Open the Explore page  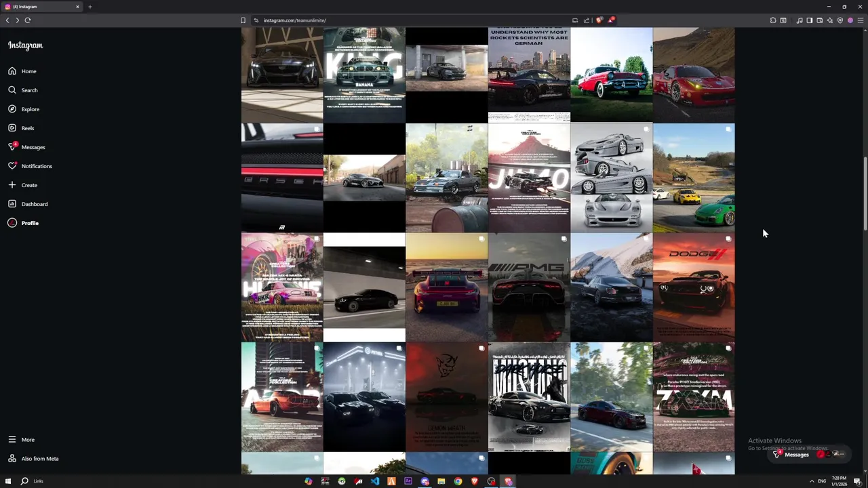[24, 109]
